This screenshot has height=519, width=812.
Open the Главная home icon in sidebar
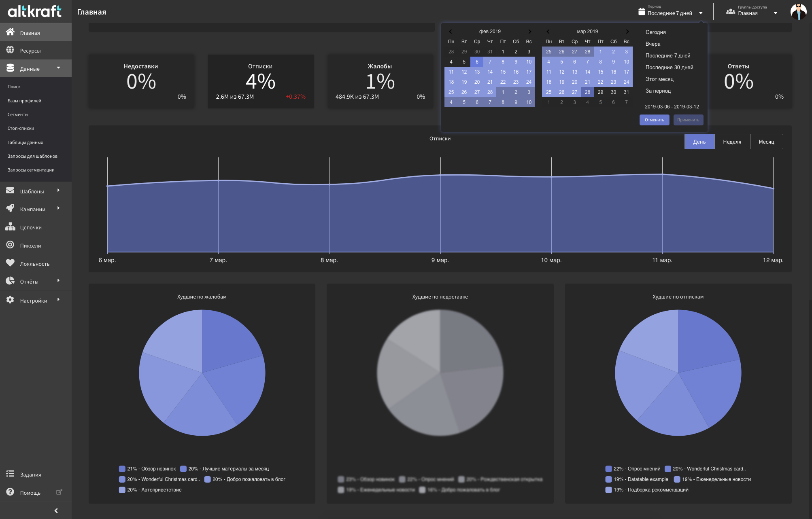[10, 32]
